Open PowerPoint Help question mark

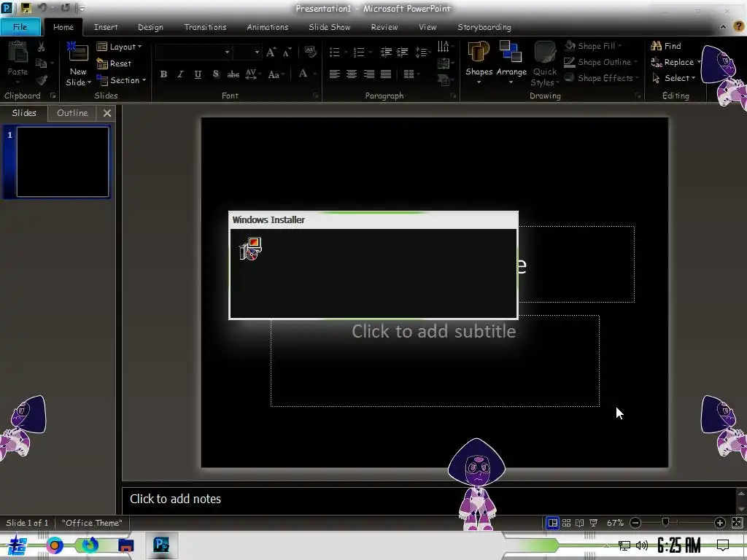738,27
